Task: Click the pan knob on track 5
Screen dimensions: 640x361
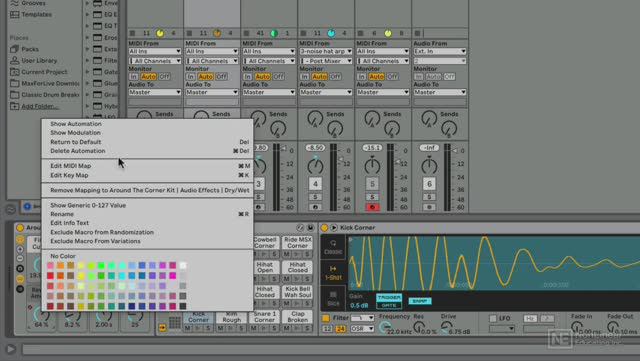Action: tap(372, 166)
